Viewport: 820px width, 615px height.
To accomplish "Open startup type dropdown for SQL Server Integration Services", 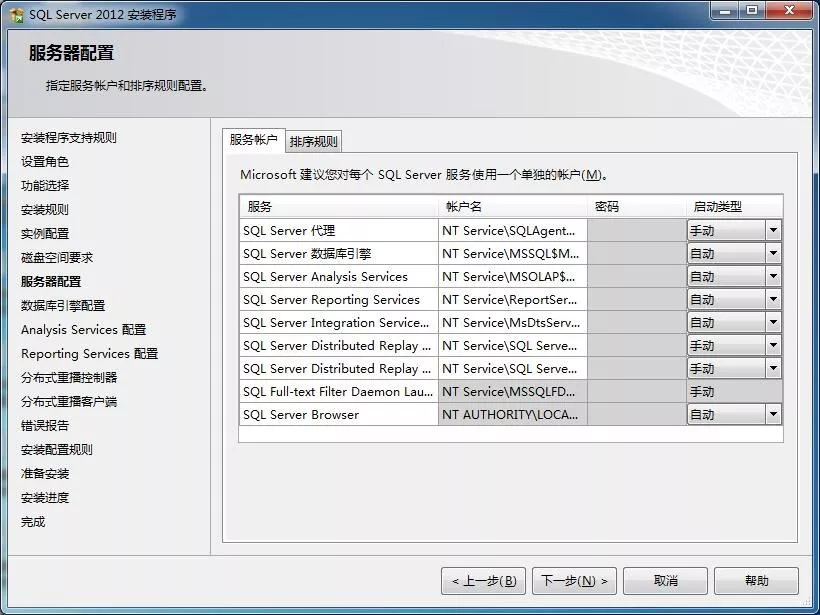I will [x=773, y=323].
